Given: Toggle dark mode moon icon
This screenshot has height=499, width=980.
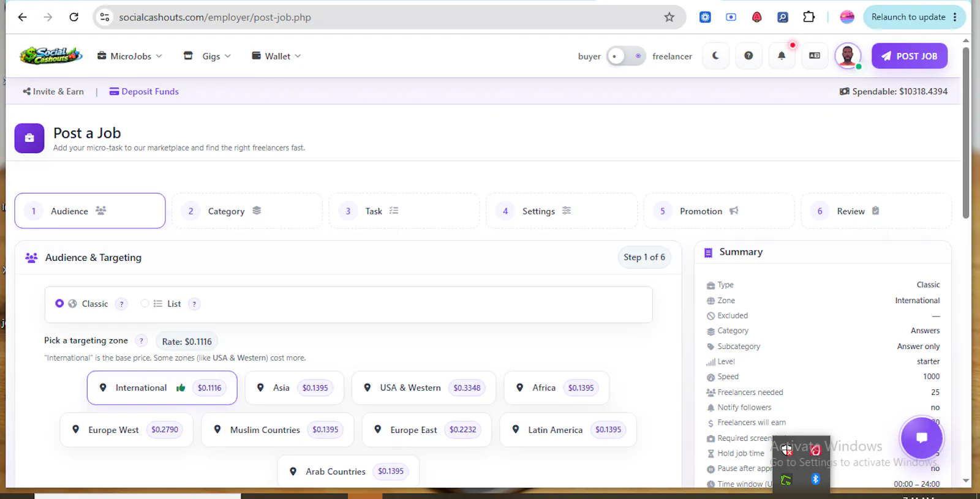Looking at the screenshot, I should (715, 56).
